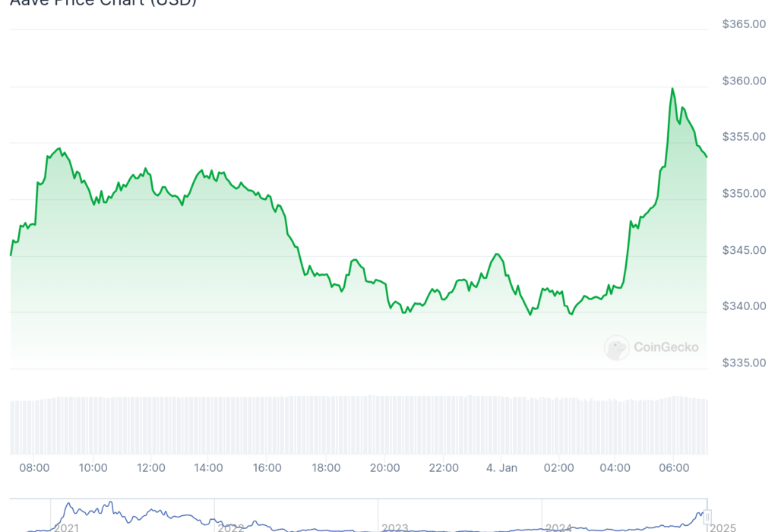
Task: Click the price line's peak near $360
Action: click(672, 89)
